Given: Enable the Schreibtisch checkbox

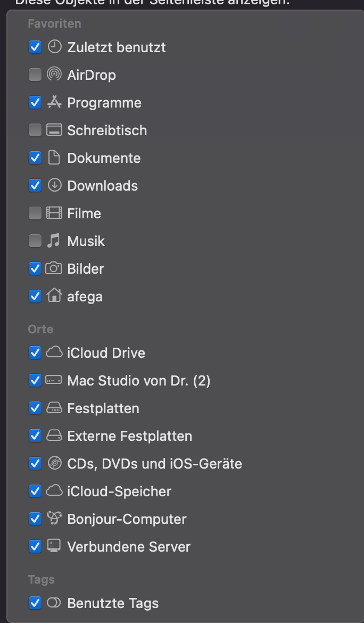Looking at the screenshot, I should tap(35, 130).
